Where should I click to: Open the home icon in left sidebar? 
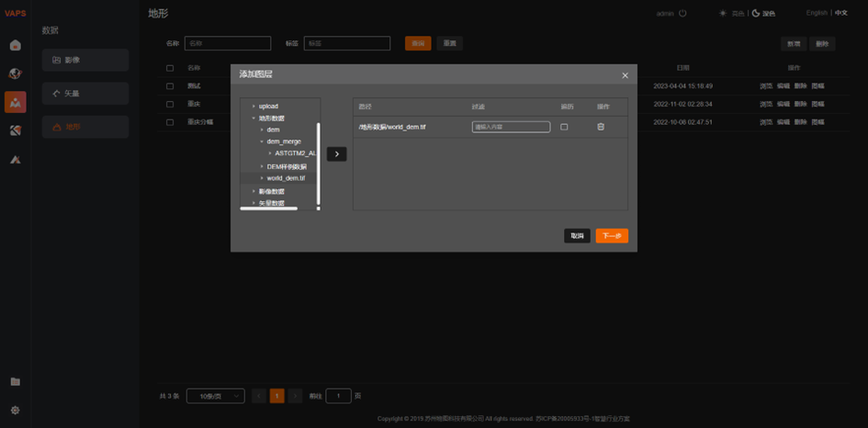pyautogui.click(x=15, y=45)
